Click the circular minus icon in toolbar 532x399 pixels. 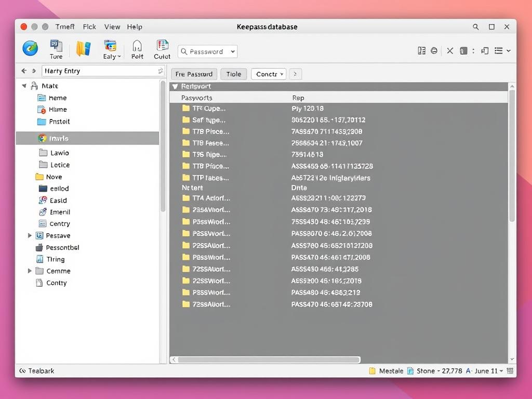(434, 51)
